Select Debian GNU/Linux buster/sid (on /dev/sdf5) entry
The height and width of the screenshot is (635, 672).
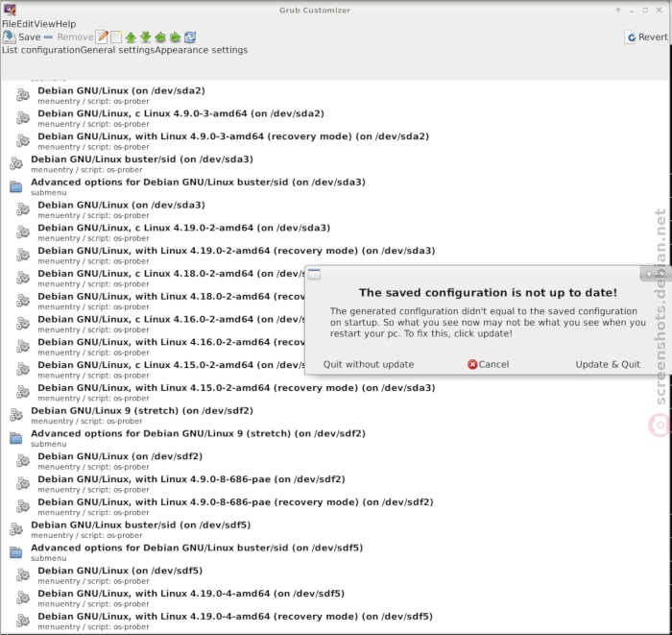[140, 529]
